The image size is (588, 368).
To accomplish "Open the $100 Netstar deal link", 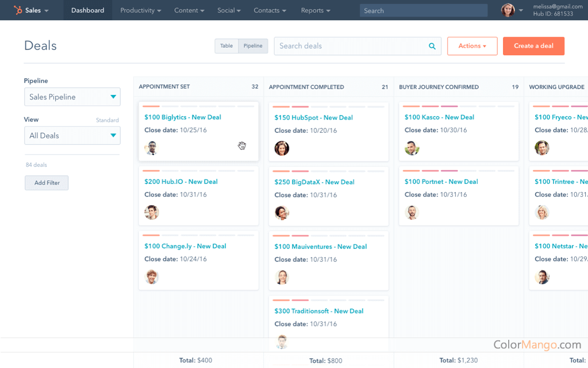I will tap(561, 246).
